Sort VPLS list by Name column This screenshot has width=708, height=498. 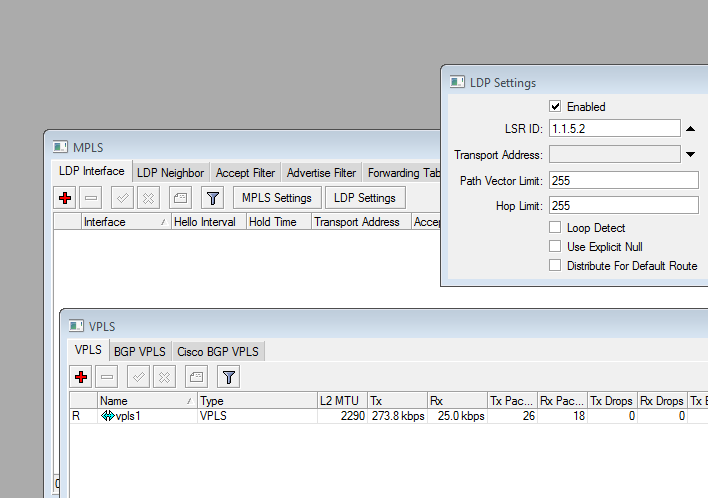coord(147,400)
